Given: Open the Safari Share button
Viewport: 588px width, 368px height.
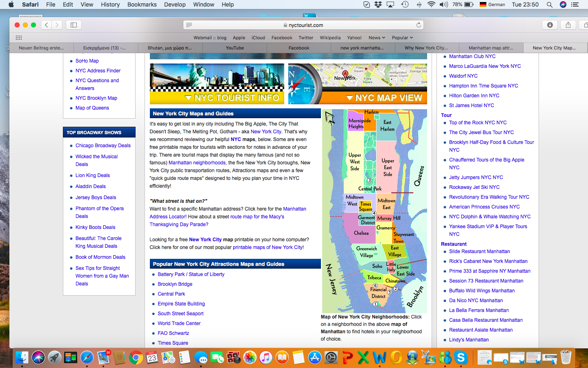Looking at the screenshot, I should coord(568,25).
